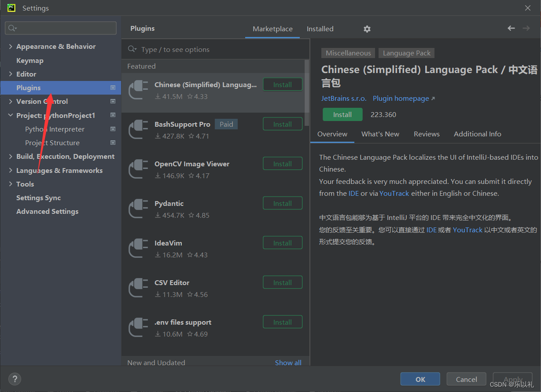Click the plugin search magnifier icon
Viewport: 541px width, 392px height.
point(132,49)
